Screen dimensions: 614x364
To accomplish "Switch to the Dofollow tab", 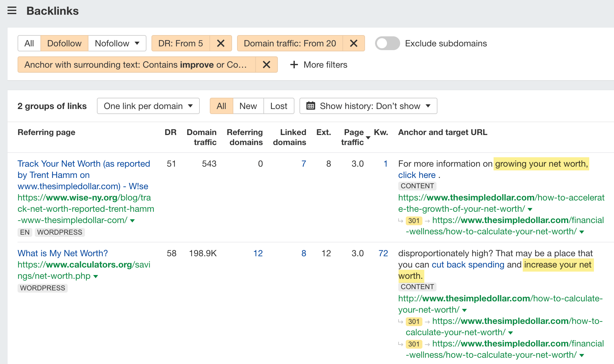I will click(64, 43).
